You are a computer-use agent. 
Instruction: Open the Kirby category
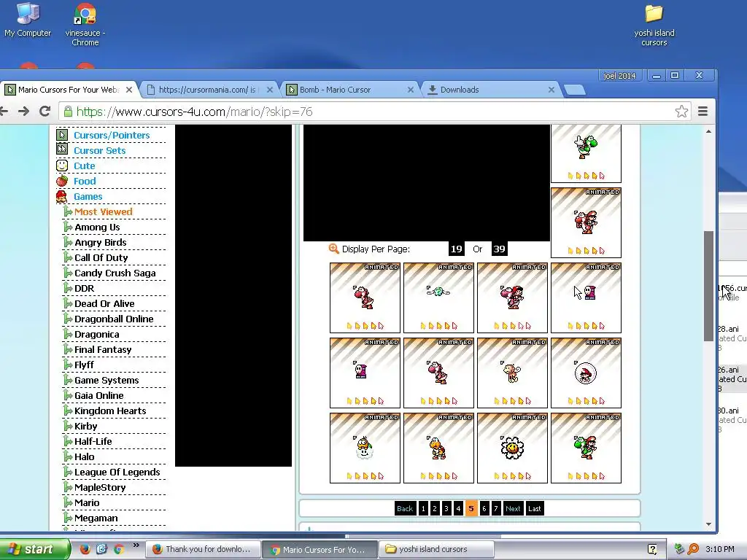(86, 426)
